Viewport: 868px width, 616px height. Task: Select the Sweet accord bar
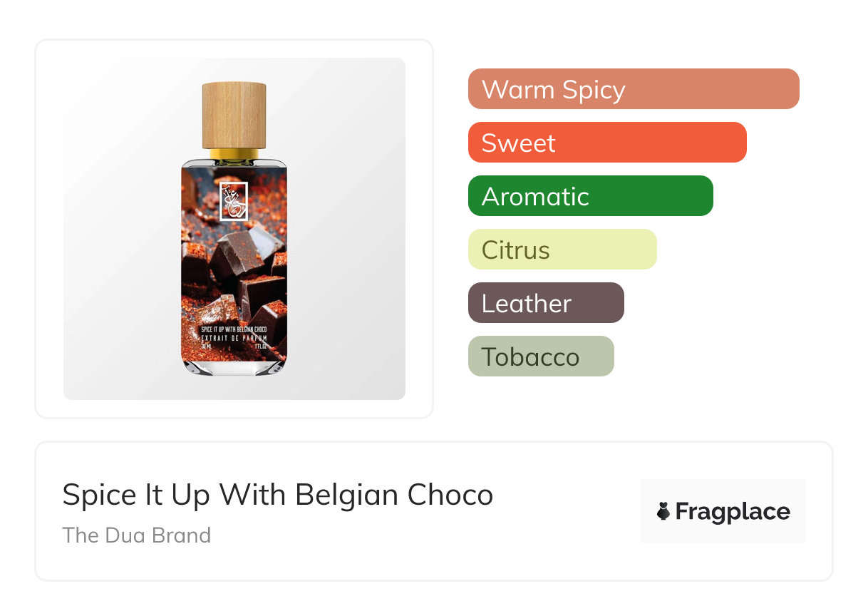click(607, 143)
